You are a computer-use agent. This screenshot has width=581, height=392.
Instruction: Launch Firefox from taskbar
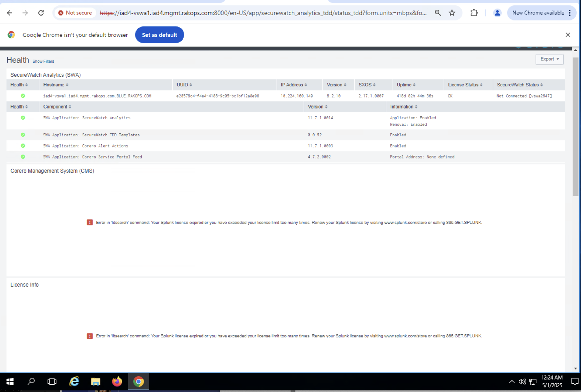pyautogui.click(x=117, y=382)
